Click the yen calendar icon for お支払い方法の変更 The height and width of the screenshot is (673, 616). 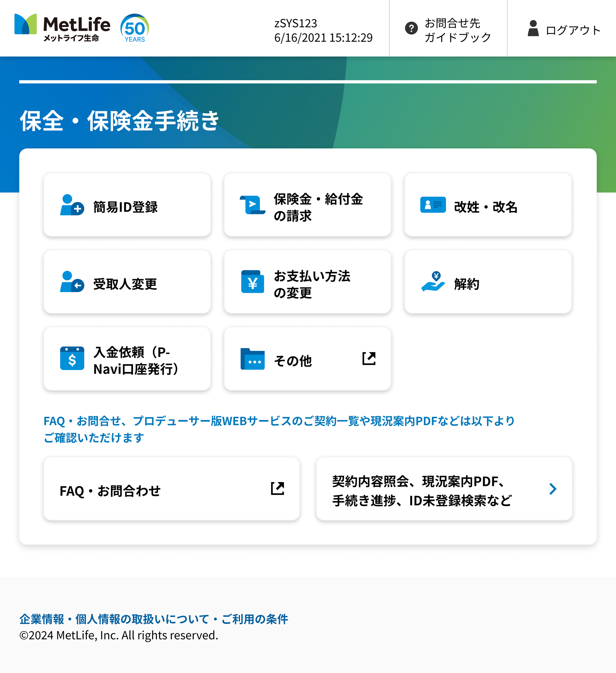tap(252, 282)
